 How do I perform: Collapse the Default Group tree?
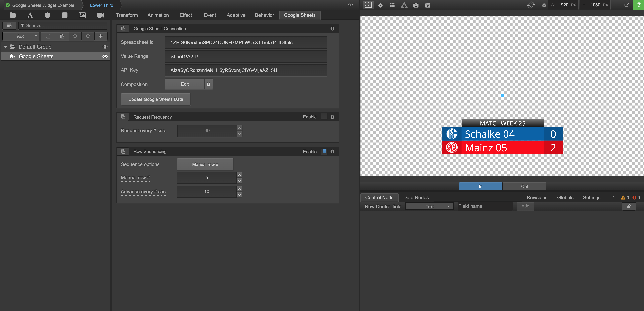(6, 47)
